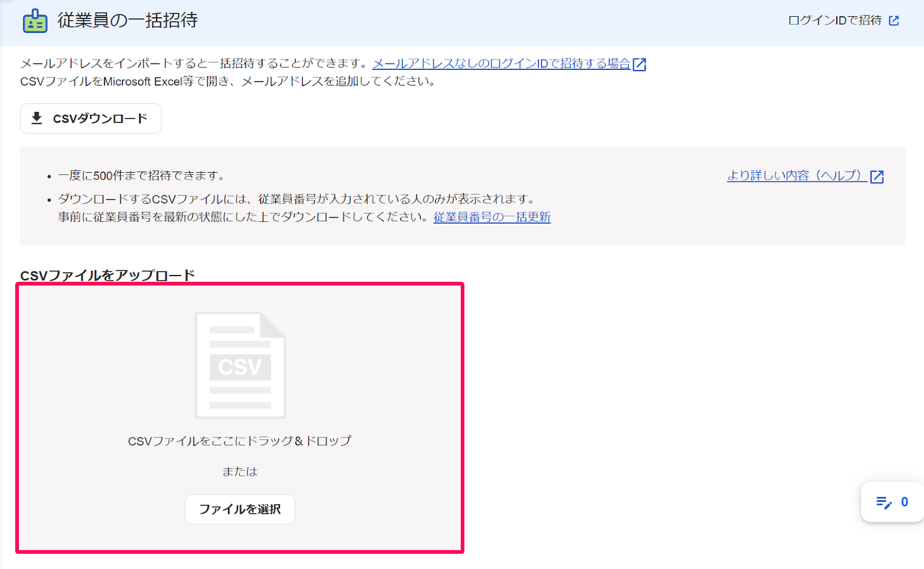
Task: Click the CSVファイルをMicrosoft Excel等で開き instruction text
Action: coord(228,81)
